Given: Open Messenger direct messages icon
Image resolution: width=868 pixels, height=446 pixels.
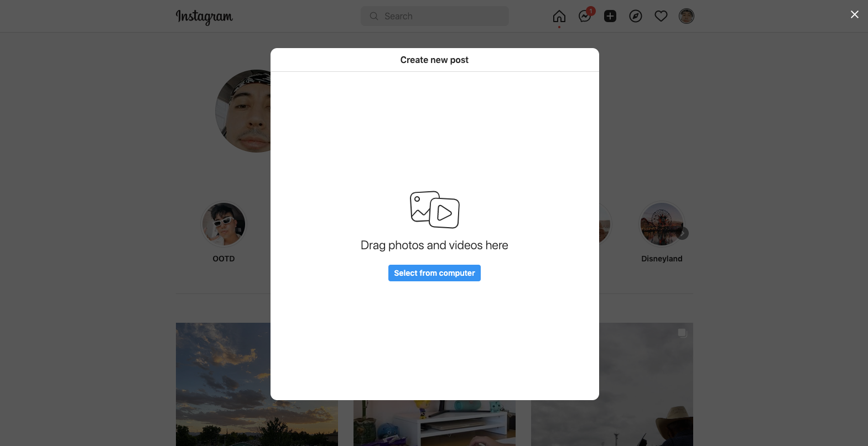Looking at the screenshot, I should tap(585, 16).
